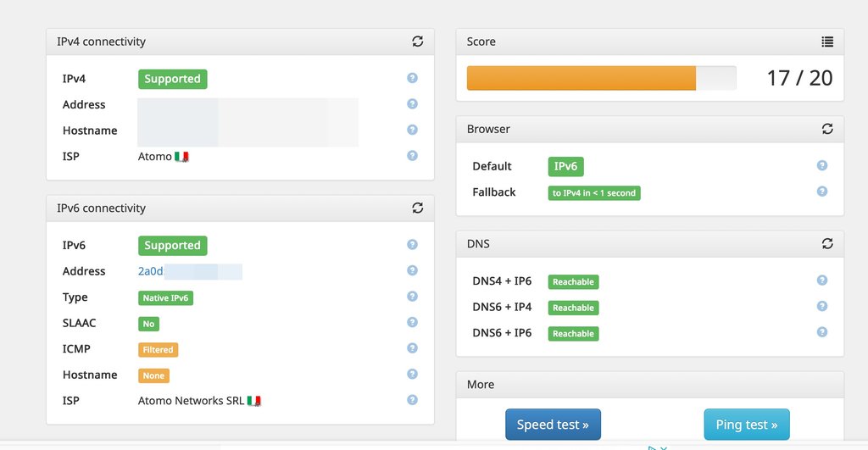868x450 pixels.
Task: Open the Ping test page
Action: click(x=746, y=425)
